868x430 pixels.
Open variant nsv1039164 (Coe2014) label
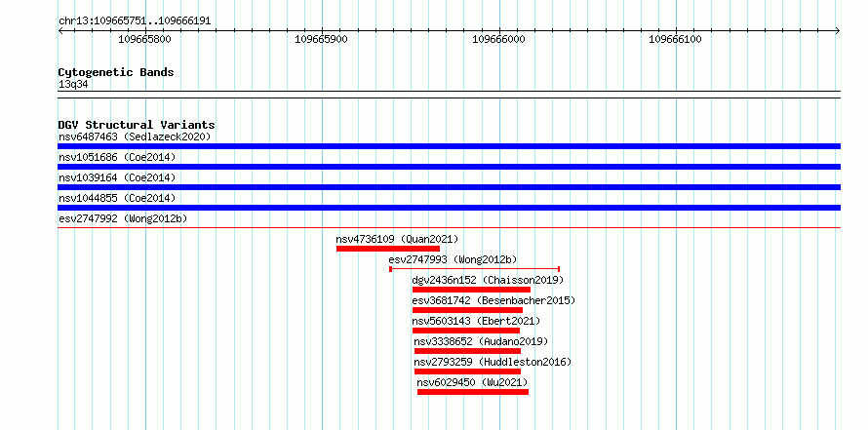117,177
